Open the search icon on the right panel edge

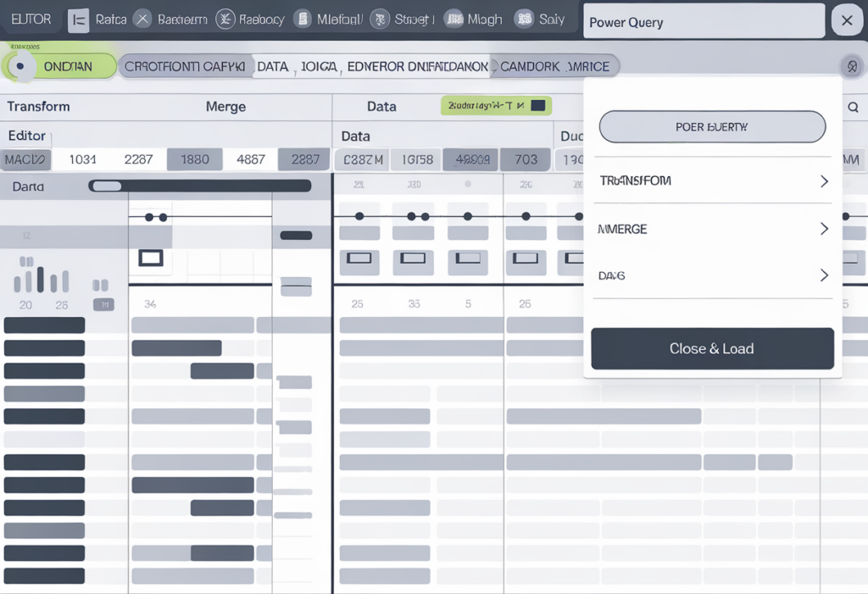(854, 108)
